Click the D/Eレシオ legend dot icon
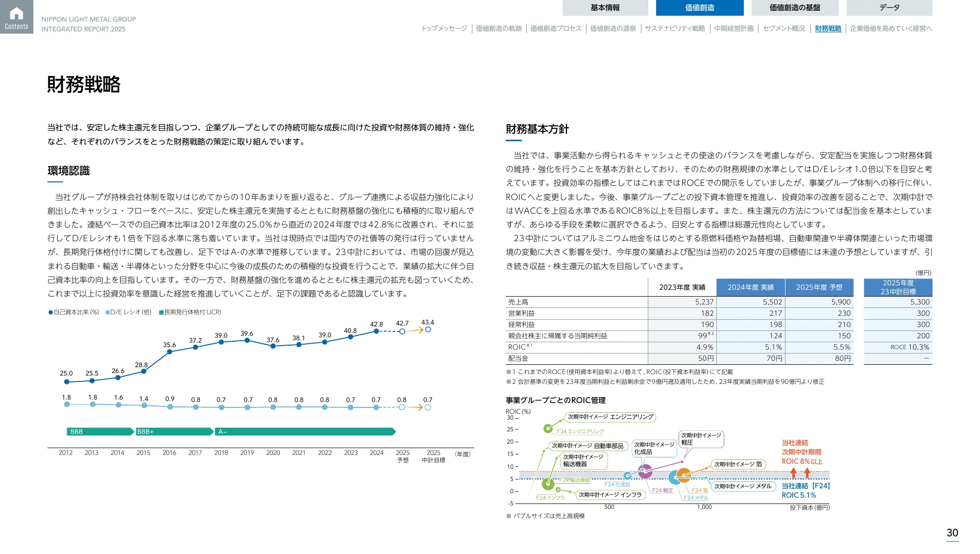This screenshot has width=980, height=554. point(107,312)
